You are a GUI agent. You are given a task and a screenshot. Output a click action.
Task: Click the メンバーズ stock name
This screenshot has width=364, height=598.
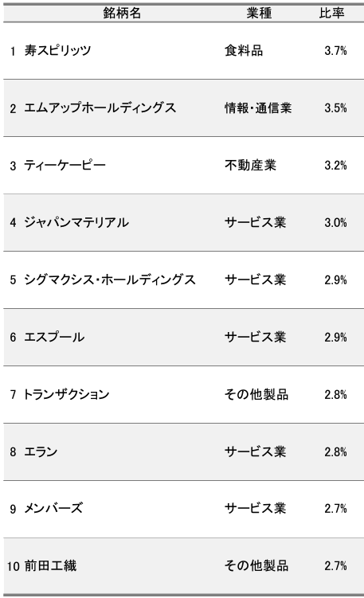pos(53,508)
